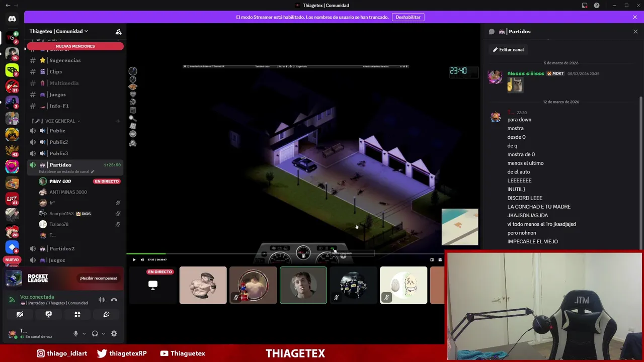This screenshot has width=644, height=362.
Task: Open the activities launcher button
Action: [x=77, y=314]
